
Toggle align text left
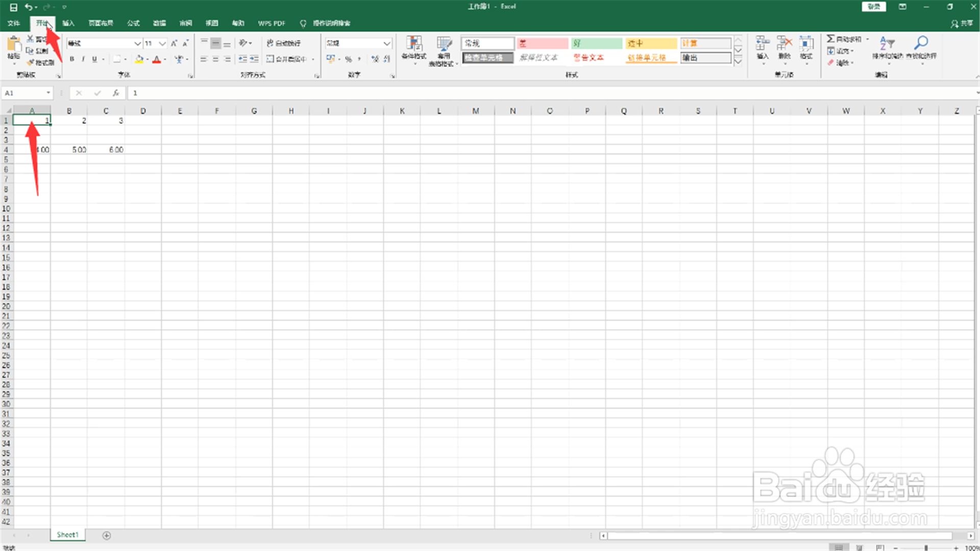tap(204, 59)
